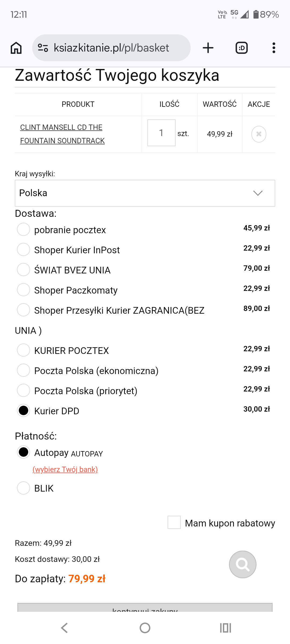Check the Mam kupon rabatowy box
The height and width of the screenshot is (644, 290).
(174, 522)
